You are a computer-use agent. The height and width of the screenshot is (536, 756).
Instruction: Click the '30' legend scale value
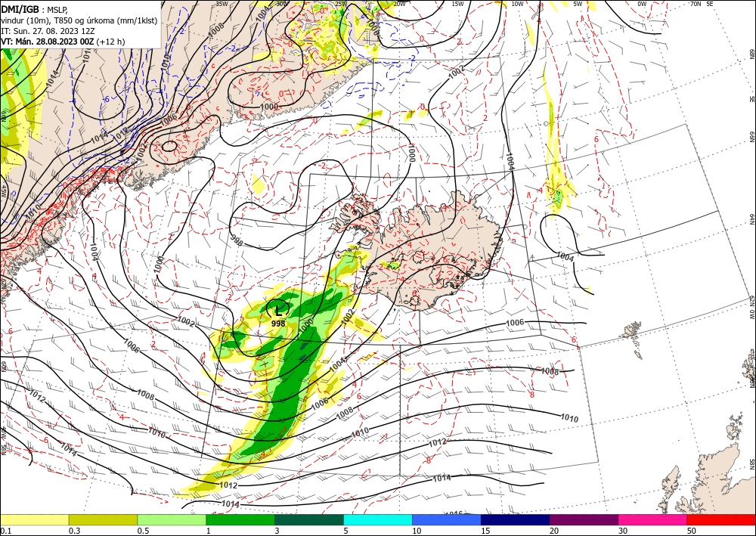[623, 531]
